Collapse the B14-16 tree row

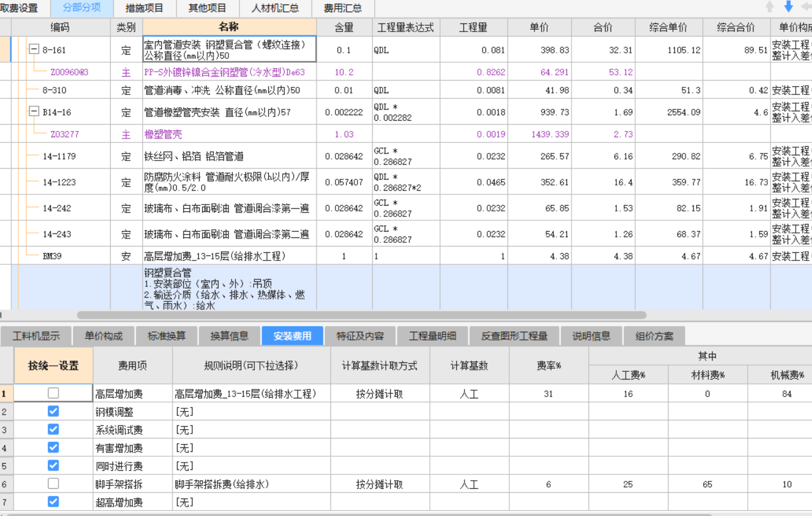[x=34, y=112]
